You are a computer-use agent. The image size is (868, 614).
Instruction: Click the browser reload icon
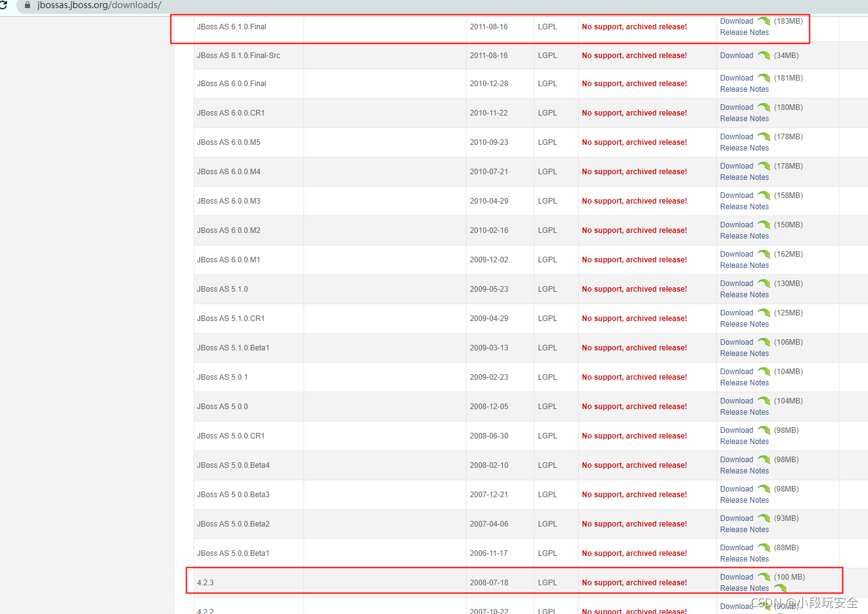click(x=3, y=5)
